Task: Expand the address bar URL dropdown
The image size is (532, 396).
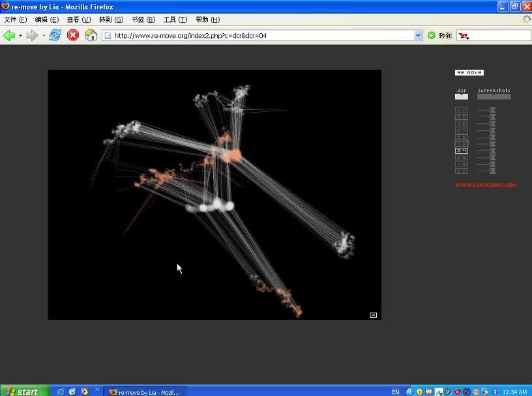Action: pyautogui.click(x=418, y=35)
